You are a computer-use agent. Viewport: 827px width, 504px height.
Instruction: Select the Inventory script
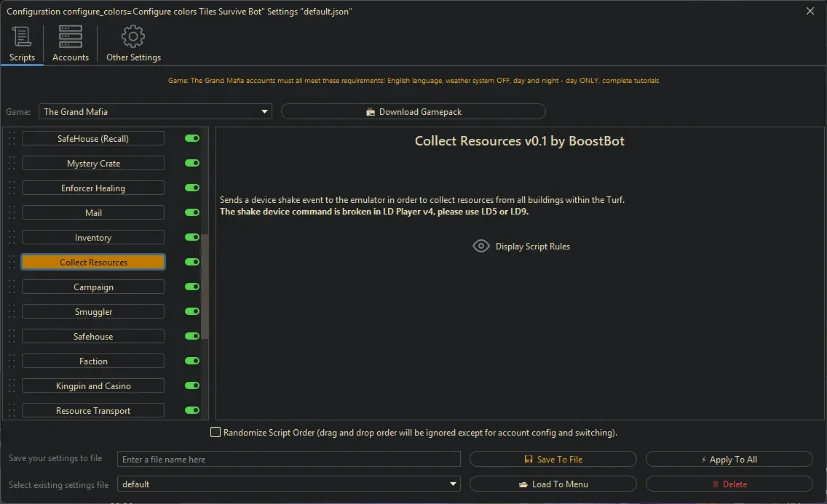[93, 238]
